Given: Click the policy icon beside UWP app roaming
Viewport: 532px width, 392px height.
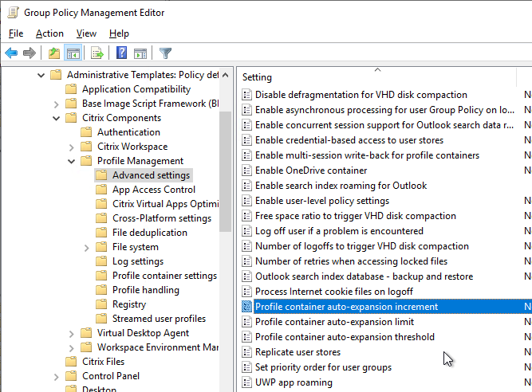Looking at the screenshot, I should coord(246,382).
